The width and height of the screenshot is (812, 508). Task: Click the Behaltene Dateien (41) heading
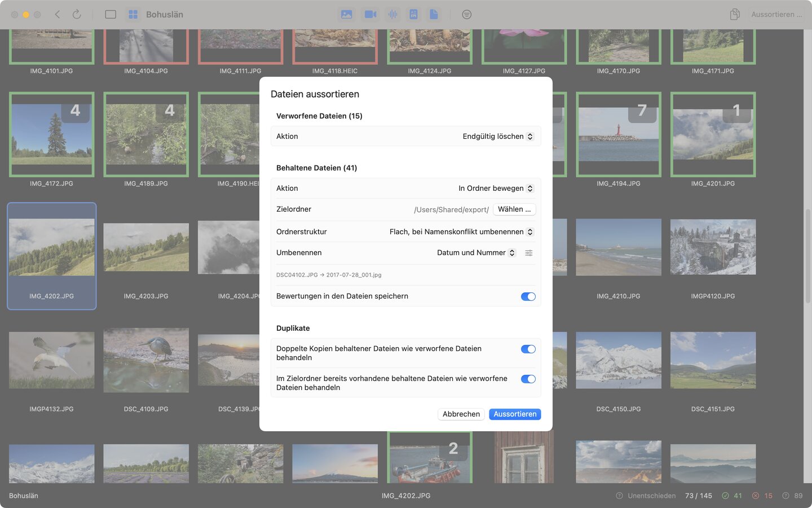tap(316, 168)
